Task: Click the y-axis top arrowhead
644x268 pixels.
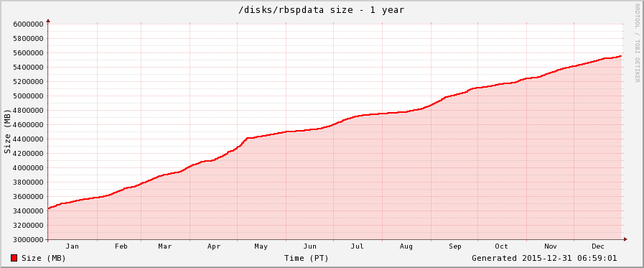Action: pos(48,20)
